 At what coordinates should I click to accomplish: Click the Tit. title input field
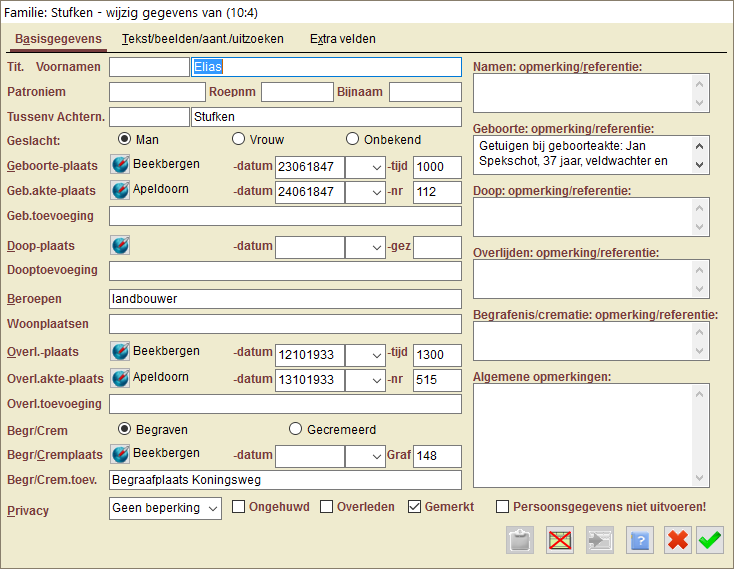click(149, 67)
